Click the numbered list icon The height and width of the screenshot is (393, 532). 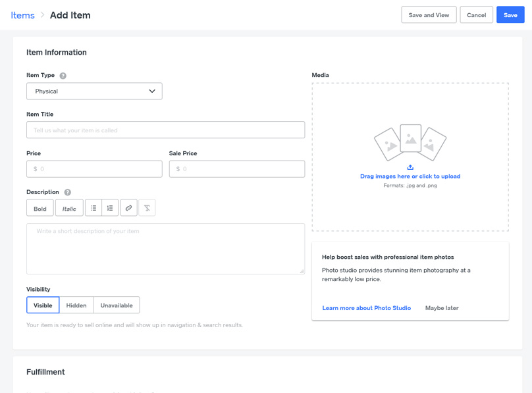110,208
